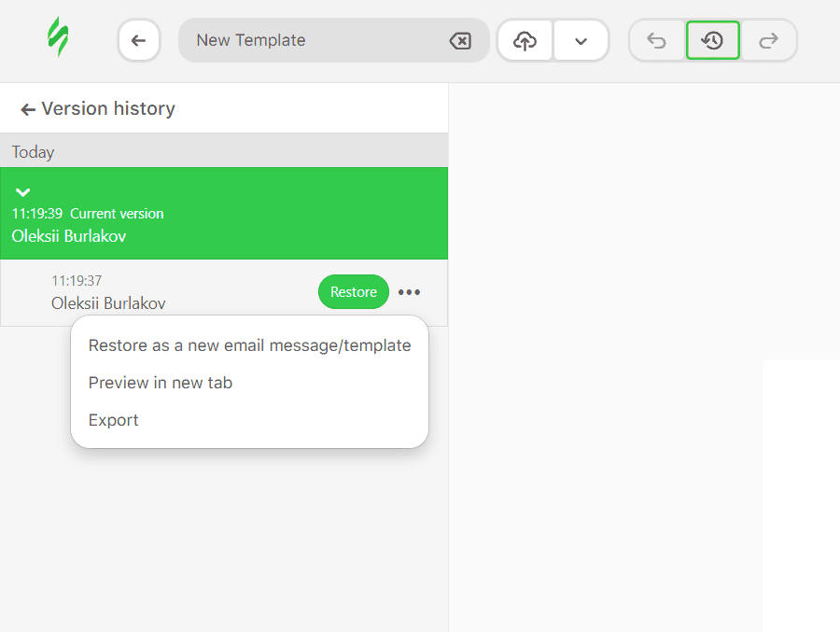Click the export cloud icon
This screenshot has width=840, height=632.
[524, 40]
